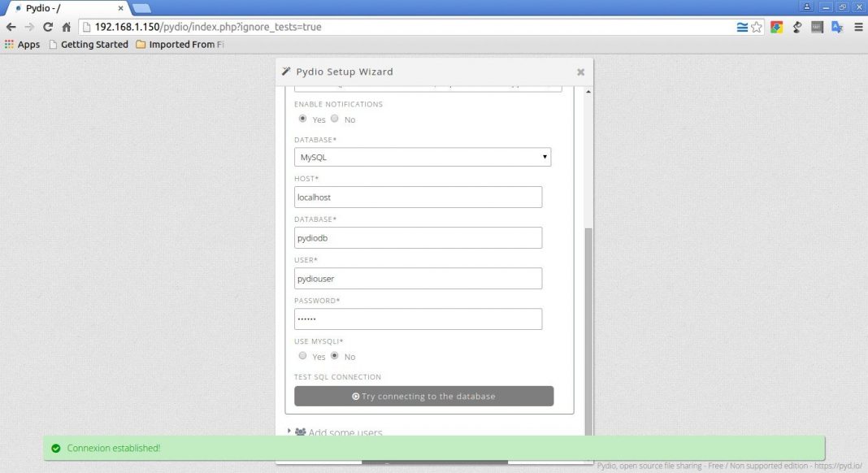Screen dimensions: 868x473
Task: Click the Connexion established notification
Action: click(x=434, y=448)
